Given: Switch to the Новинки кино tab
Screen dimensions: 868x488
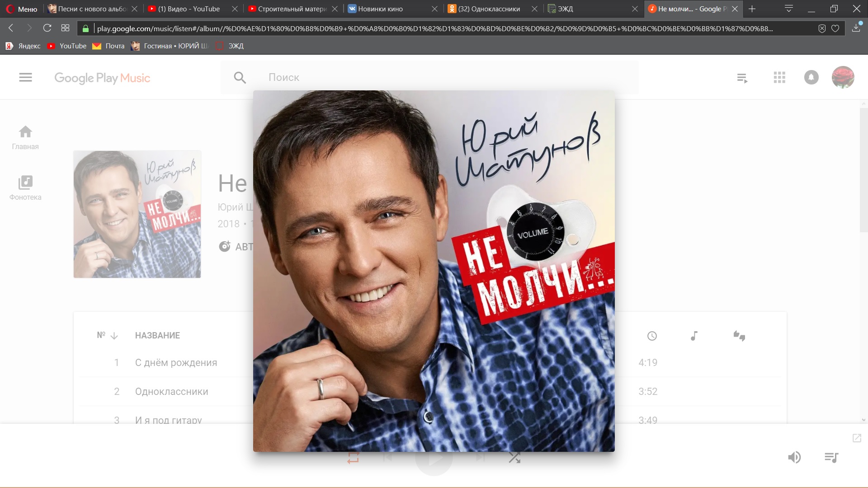Looking at the screenshot, I should pos(380,9).
